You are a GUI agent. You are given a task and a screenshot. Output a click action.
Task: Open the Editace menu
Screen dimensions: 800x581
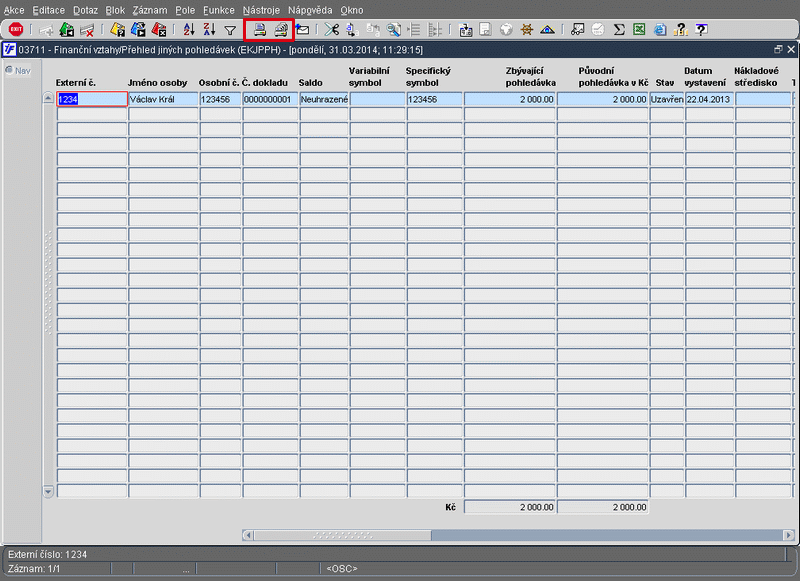pyautogui.click(x=48, y=10)
